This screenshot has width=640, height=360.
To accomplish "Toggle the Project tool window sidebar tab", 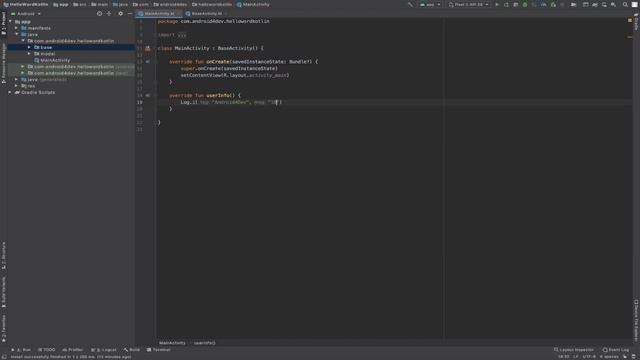I will 4,23.
